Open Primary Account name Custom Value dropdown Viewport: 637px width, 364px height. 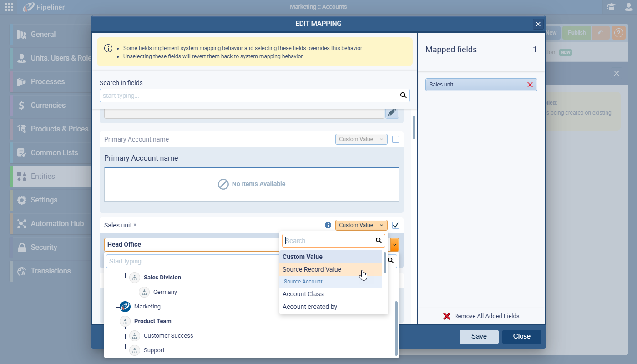pos(361,139)
